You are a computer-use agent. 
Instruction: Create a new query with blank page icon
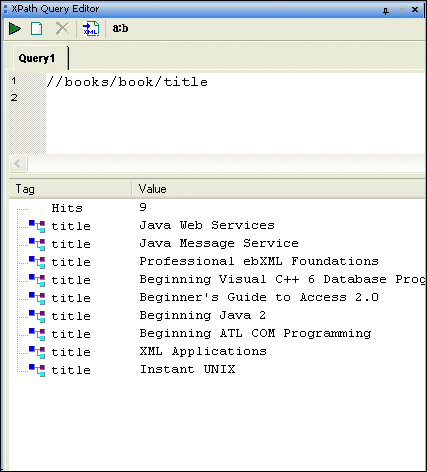pyautogui.click(x=37, y=29)
